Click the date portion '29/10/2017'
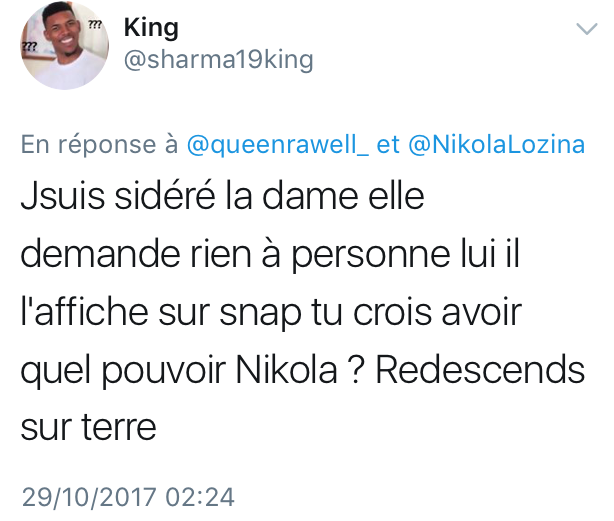614x521 pixels. (x=89, y=497)
